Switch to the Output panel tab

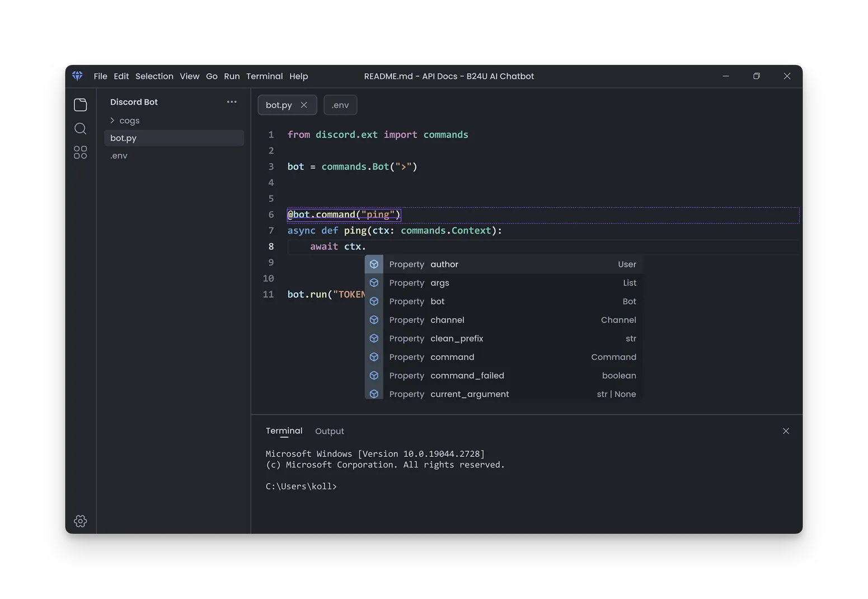[329, 431]
